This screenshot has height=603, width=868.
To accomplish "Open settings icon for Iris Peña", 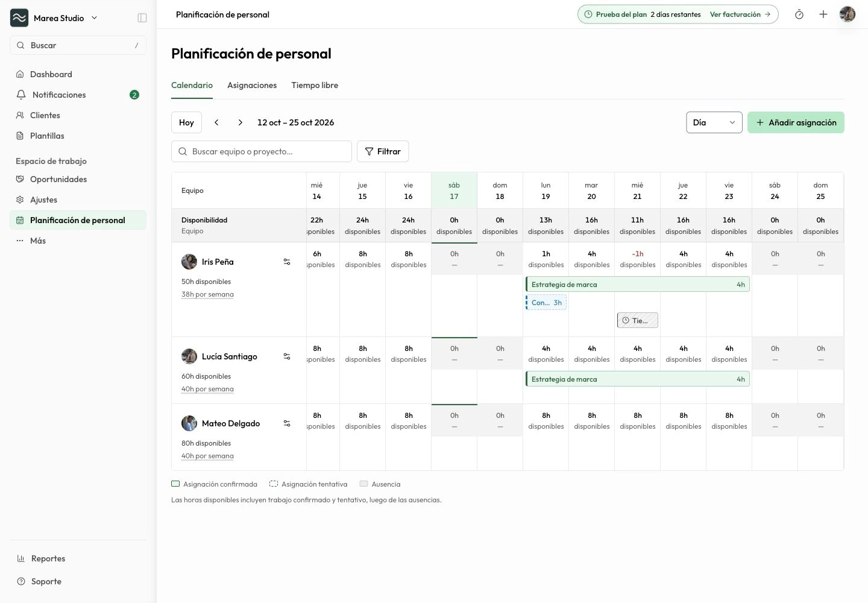I will click(x=287, y=262).
